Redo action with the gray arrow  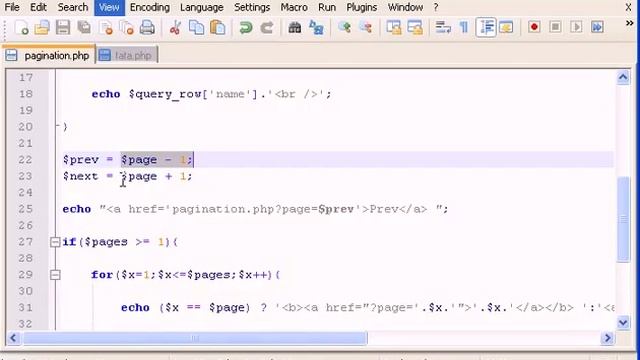coord(267,28)
